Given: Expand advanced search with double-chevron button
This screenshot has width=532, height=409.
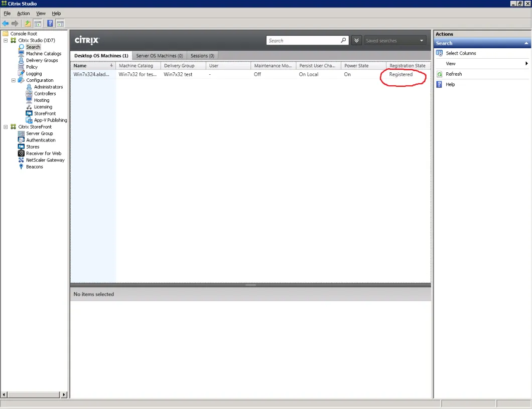Looking at the screenshot, I should tap(356, 40).
